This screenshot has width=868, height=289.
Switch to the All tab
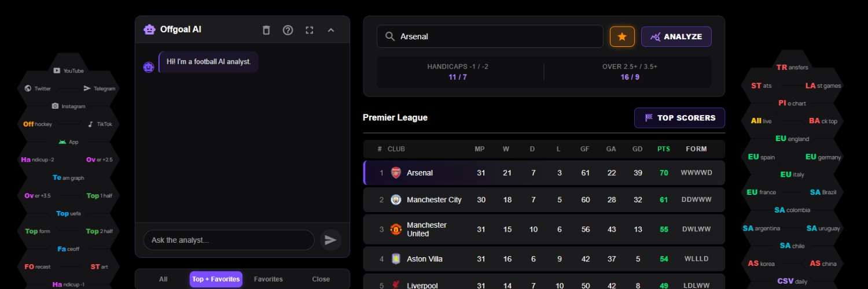163,279
